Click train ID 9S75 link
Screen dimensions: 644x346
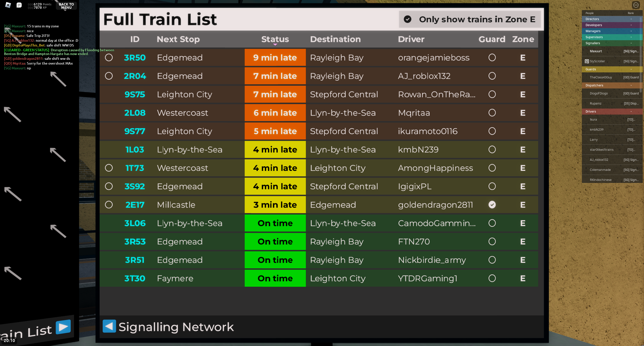coord(135,94)
